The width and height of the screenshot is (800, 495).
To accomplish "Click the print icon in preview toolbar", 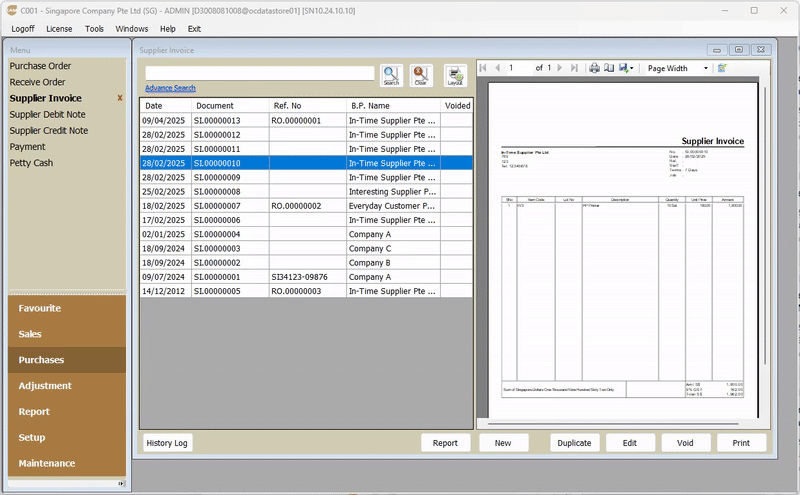I will pyautogui.click(x=593, y=68).
